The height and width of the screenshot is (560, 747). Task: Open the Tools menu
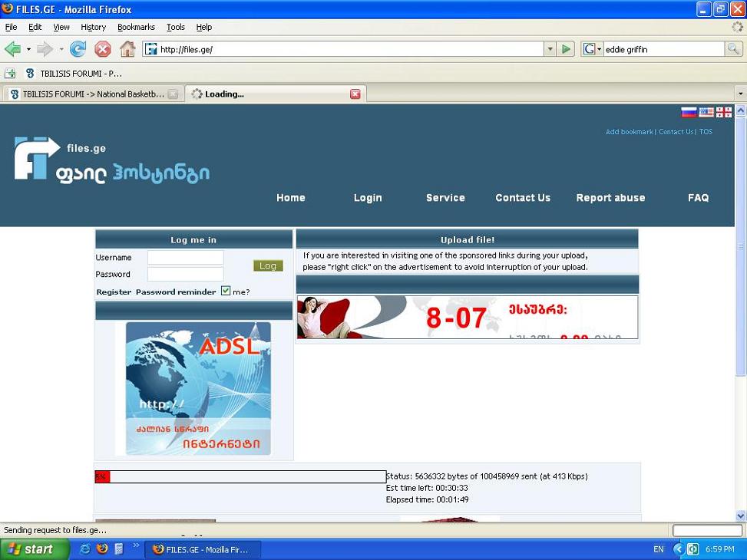(175, 27)
